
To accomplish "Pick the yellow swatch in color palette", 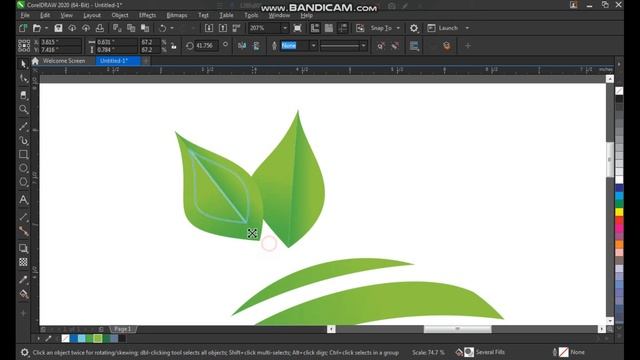I will 619,212.
